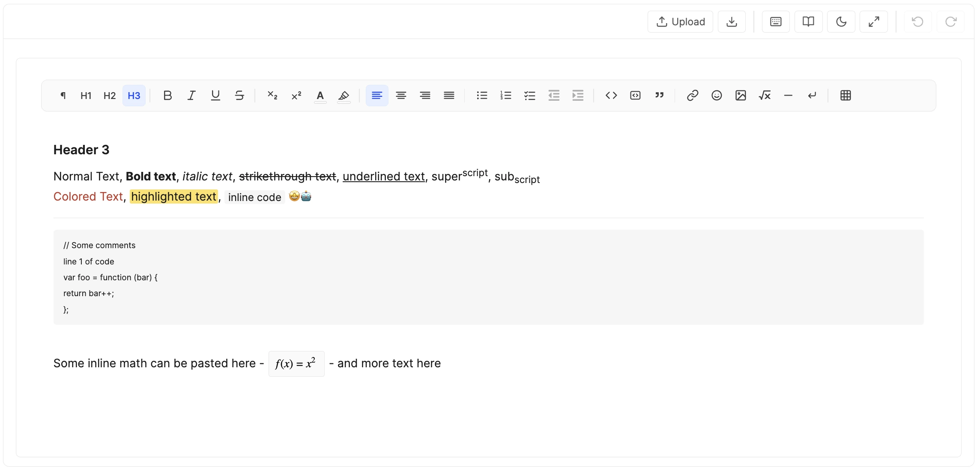The height and width of the screenshot is (474, 980).
Task: Apply H1 heading format
Action: [86, 95]
